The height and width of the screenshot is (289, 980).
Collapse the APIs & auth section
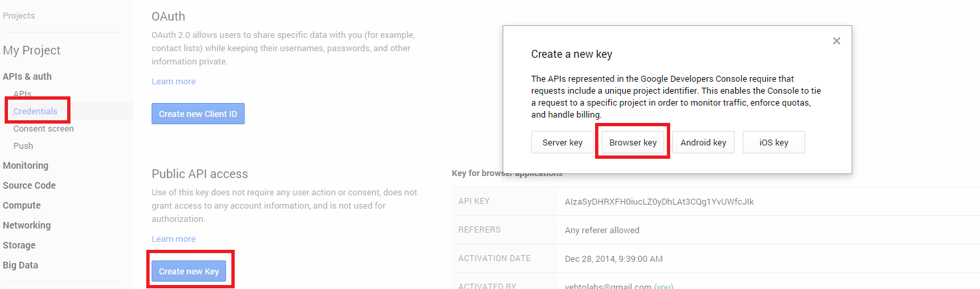(x=27, y=76)
